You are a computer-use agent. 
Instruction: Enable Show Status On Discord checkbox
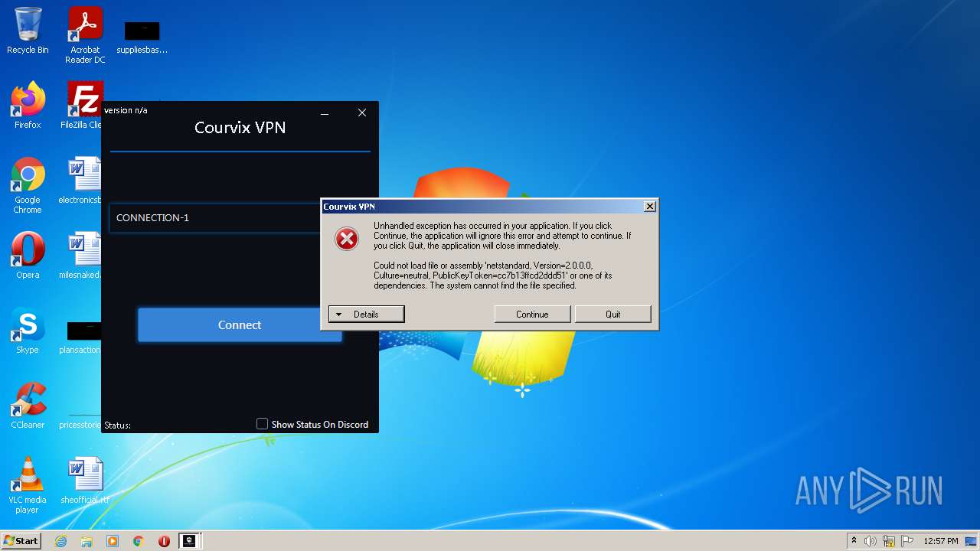[x=262, y=424]
